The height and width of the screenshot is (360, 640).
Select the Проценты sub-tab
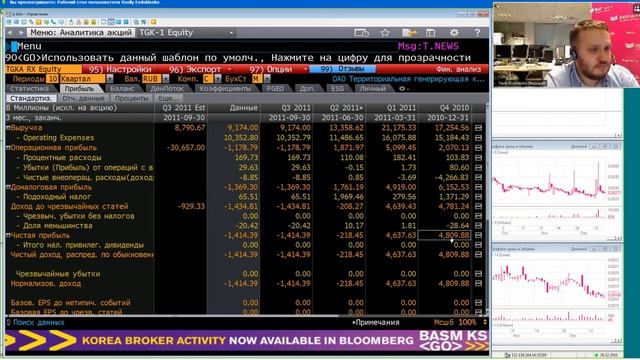point(131,98)
